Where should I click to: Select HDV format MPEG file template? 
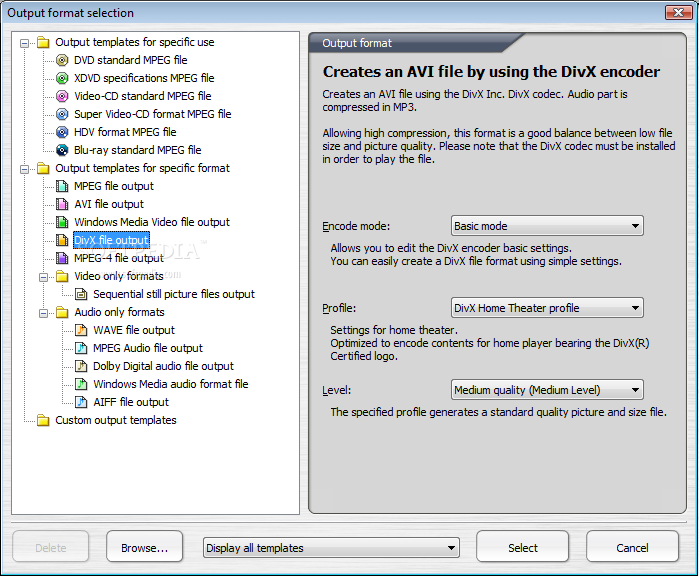125,132
